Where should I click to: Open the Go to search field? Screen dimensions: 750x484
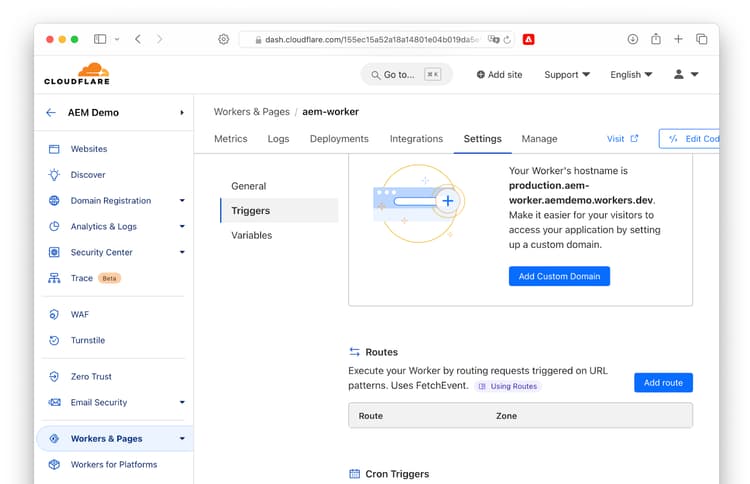click(x=406, y=75)
